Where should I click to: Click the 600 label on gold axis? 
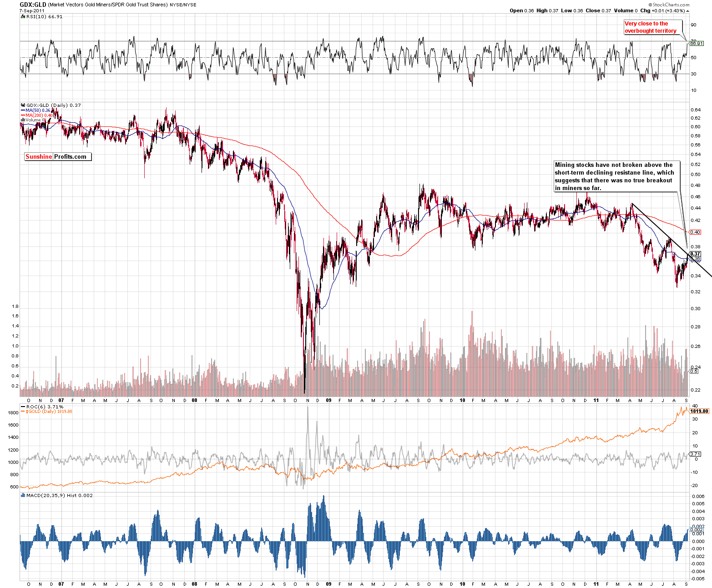click(x=15, y=487)
